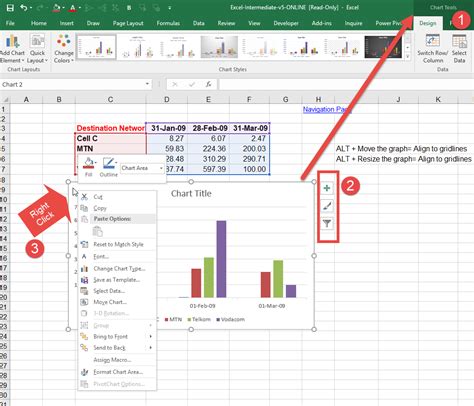The image size is (474, 406).
Task: Click the fill color bucket in title bar
Action: tap(57, 8)
